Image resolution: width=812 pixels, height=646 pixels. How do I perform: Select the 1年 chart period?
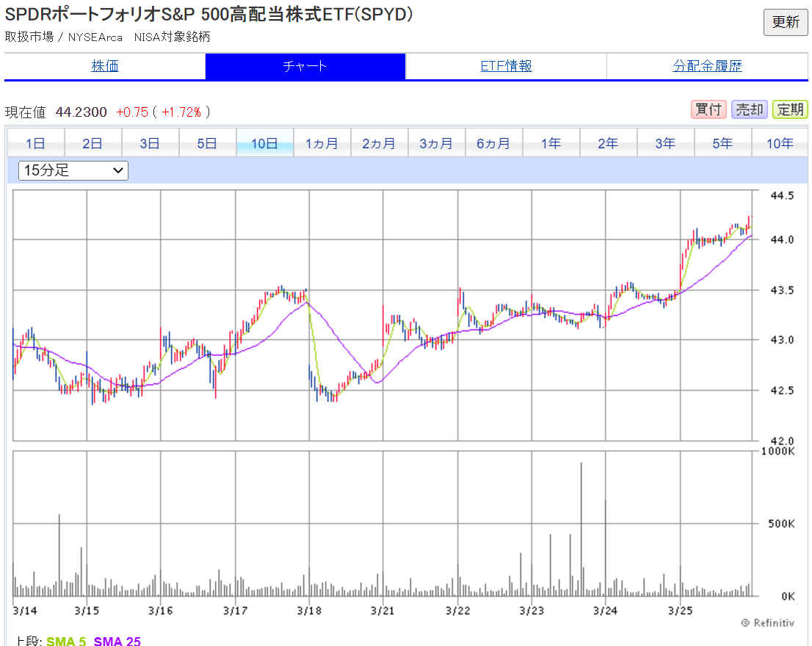pos(551,143)
